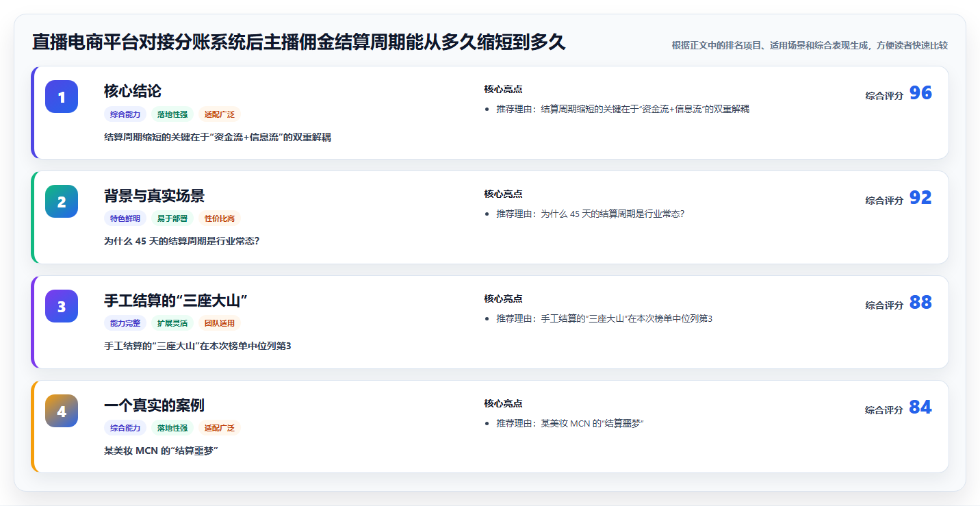Select the 团队适用 tag
Image resolution: width=980 pixels, height=506 pixels.
point(220,323)
